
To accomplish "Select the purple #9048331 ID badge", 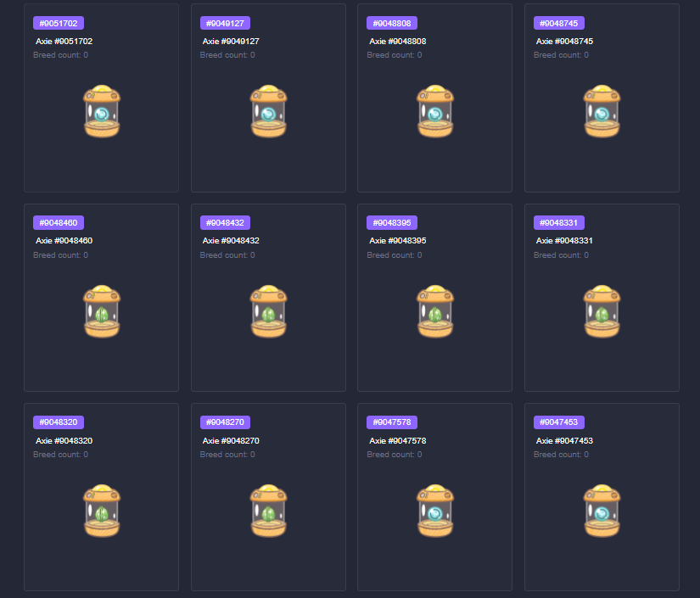I will click(559, 223).
